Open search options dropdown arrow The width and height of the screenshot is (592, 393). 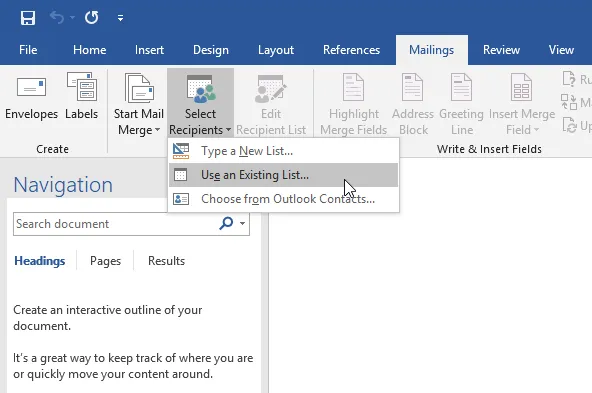point(242,223)
